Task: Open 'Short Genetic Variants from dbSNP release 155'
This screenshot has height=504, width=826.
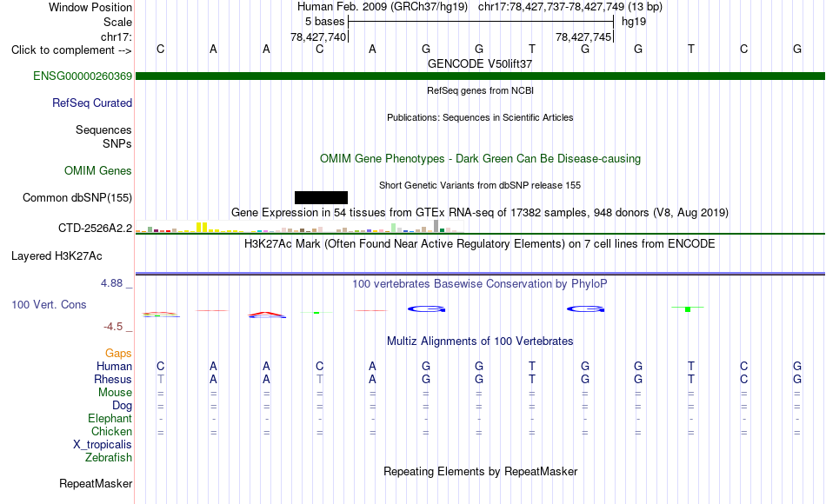Action: tap(480, 185)
